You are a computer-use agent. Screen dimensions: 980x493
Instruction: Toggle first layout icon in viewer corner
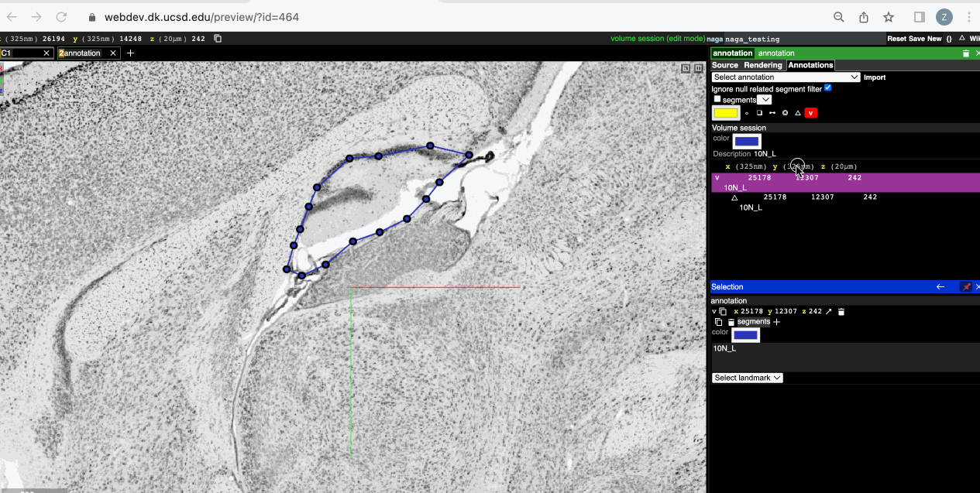(x=686, y=69)
